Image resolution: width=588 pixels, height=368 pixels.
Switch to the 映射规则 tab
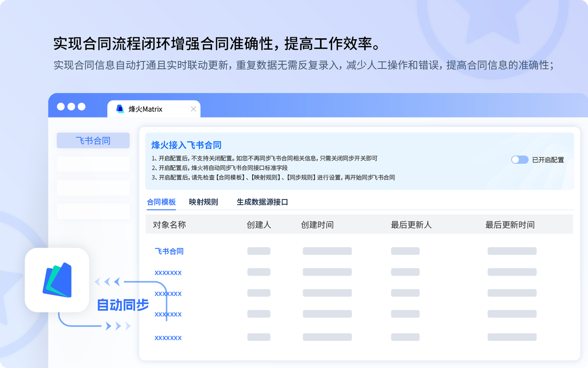pos(204,202)
